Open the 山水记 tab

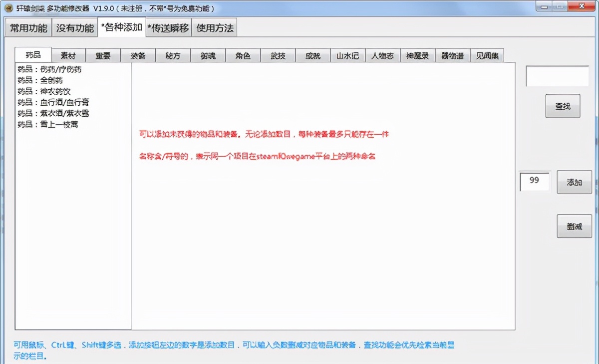(x=347, y=55)
